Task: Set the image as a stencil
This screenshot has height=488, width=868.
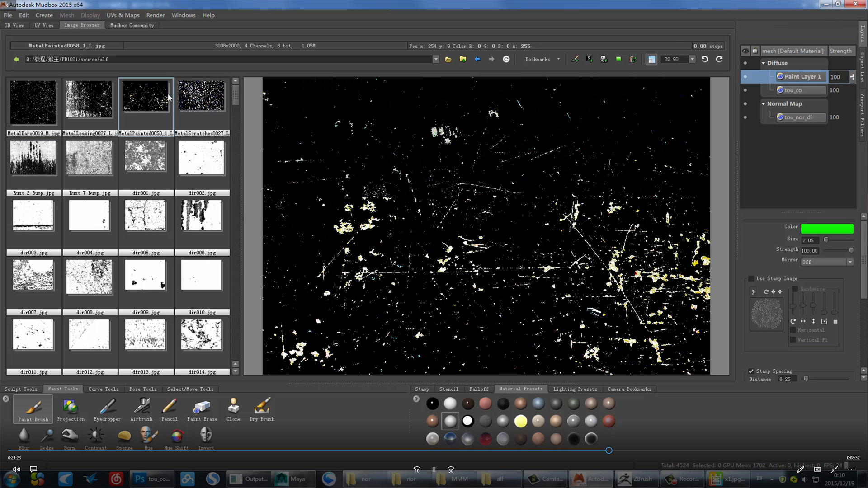Action: (589, 59)
